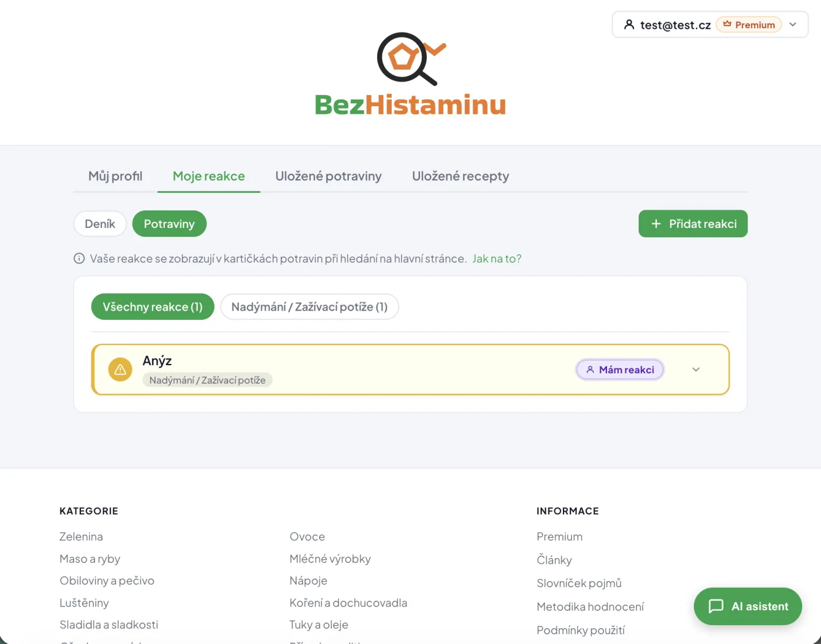Viewport: 821px width, 644px height.
Task: Filter by Nadýmání / Zažívací potíže (1)
Action: coord(310,307)
